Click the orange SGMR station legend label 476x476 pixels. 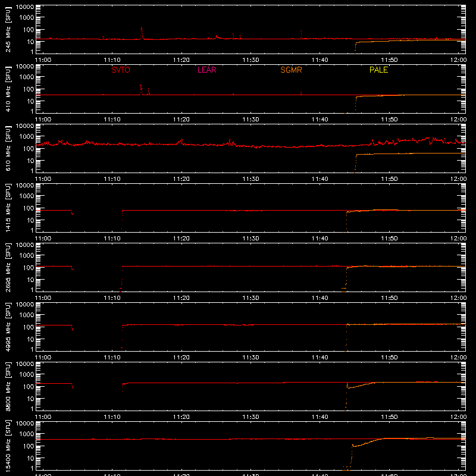click(291, 70)
